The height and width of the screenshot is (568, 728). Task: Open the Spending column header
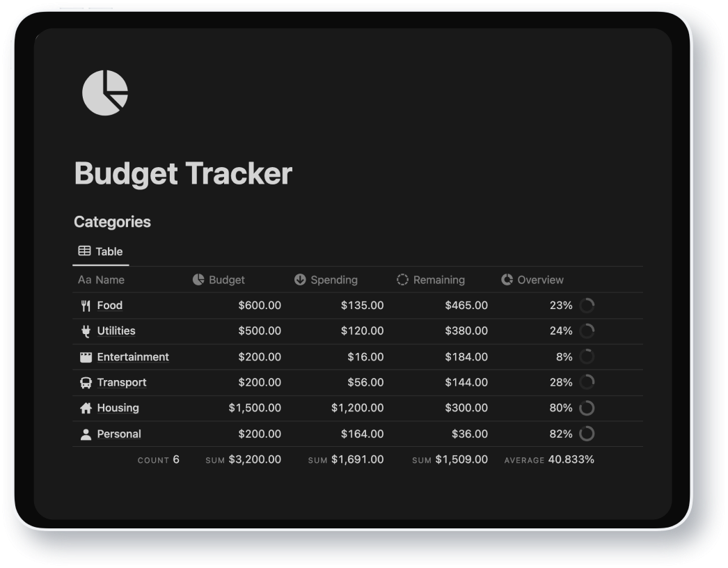[326, 280]
